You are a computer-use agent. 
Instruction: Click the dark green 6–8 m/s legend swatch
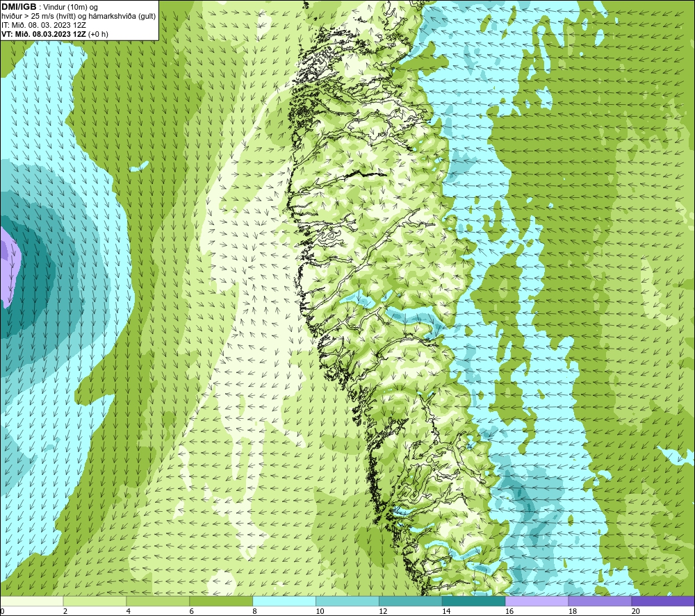(221, 601)
